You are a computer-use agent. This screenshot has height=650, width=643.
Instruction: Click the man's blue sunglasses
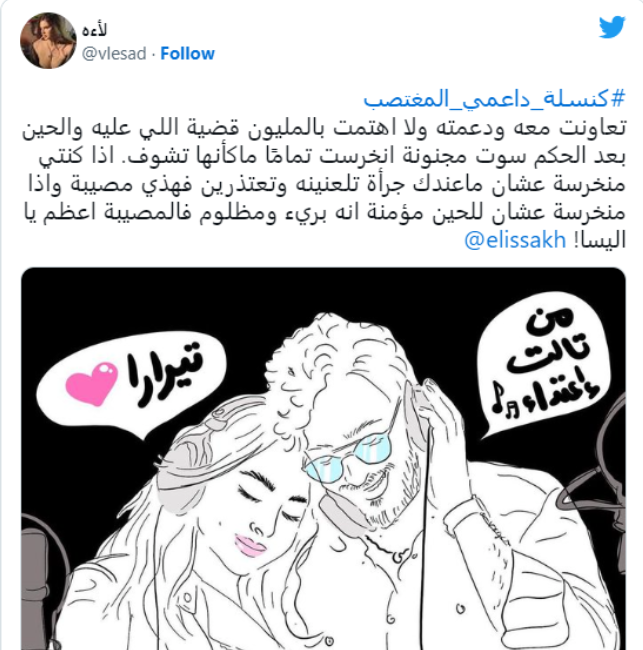click(x=347, y=457)
